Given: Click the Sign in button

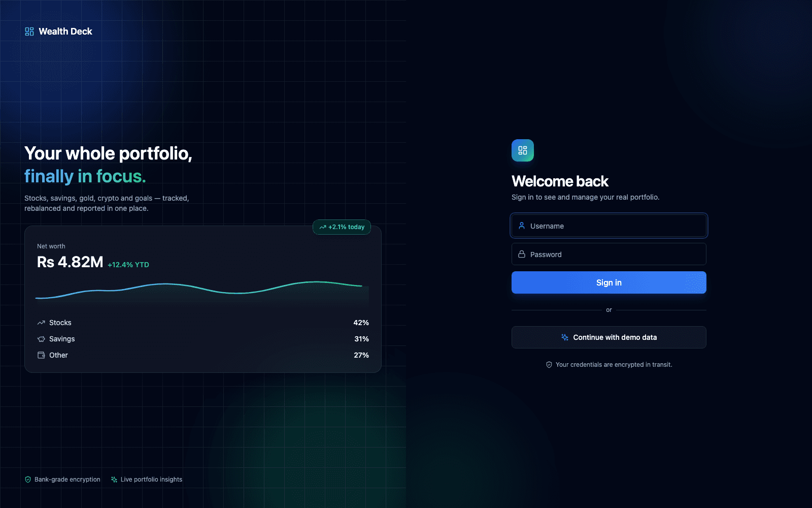Looking at the screenshot, I should pos(609,282).
